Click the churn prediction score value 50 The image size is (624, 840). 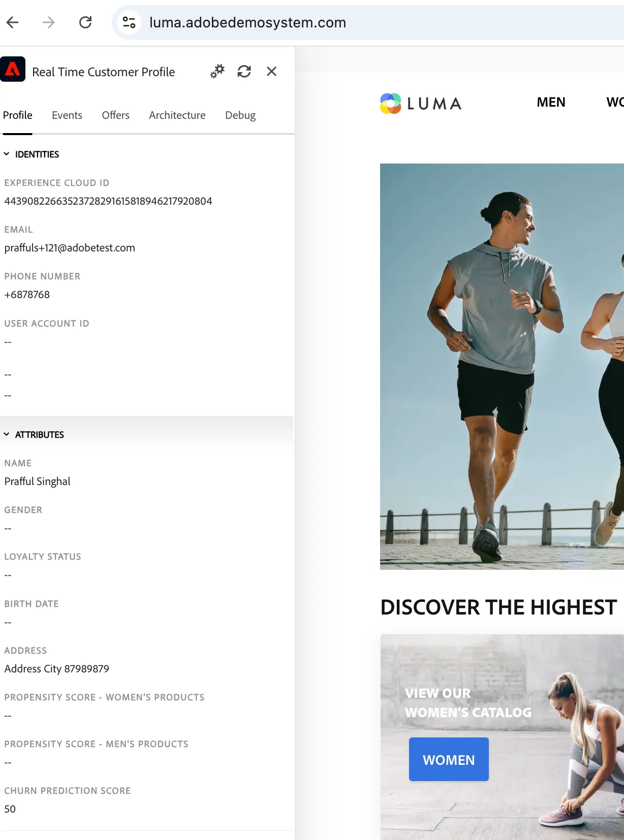tap(10, 809)
